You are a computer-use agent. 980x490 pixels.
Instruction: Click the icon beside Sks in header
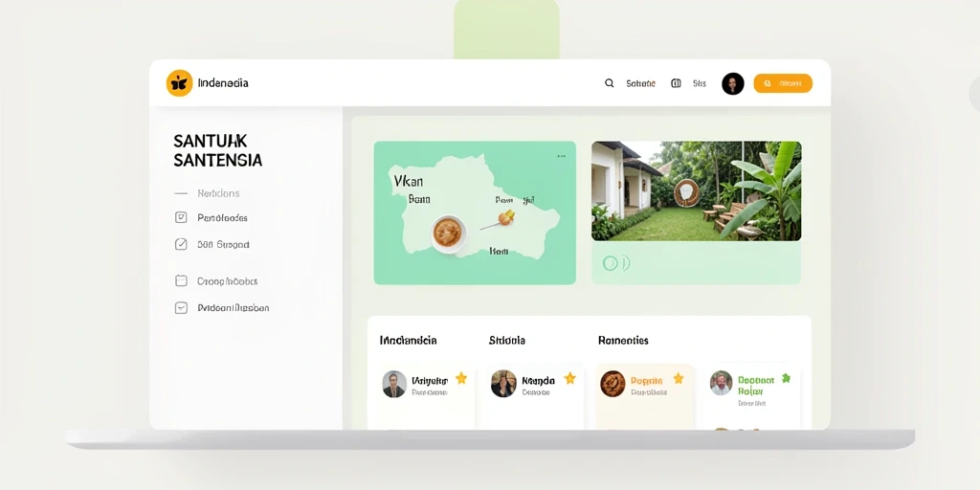click(676, 83)
